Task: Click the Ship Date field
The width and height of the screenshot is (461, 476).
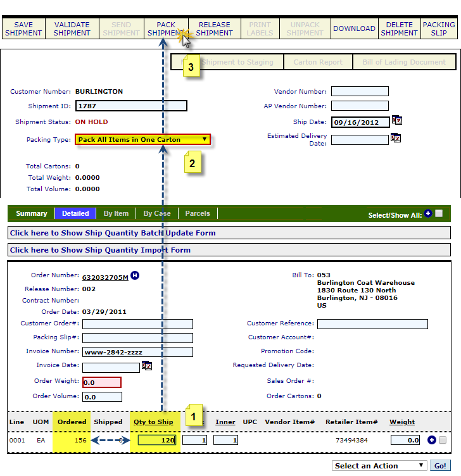Action: click(x=360, y=122)
